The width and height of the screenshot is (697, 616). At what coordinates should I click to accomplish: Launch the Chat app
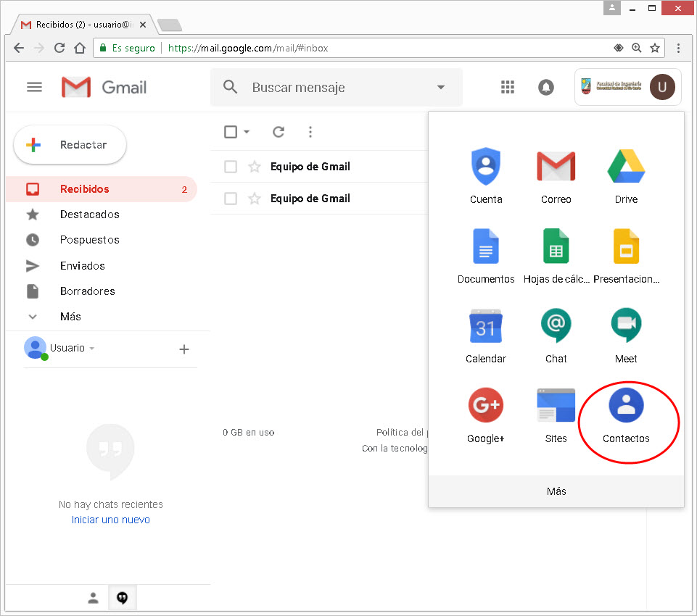click(556, 336)
